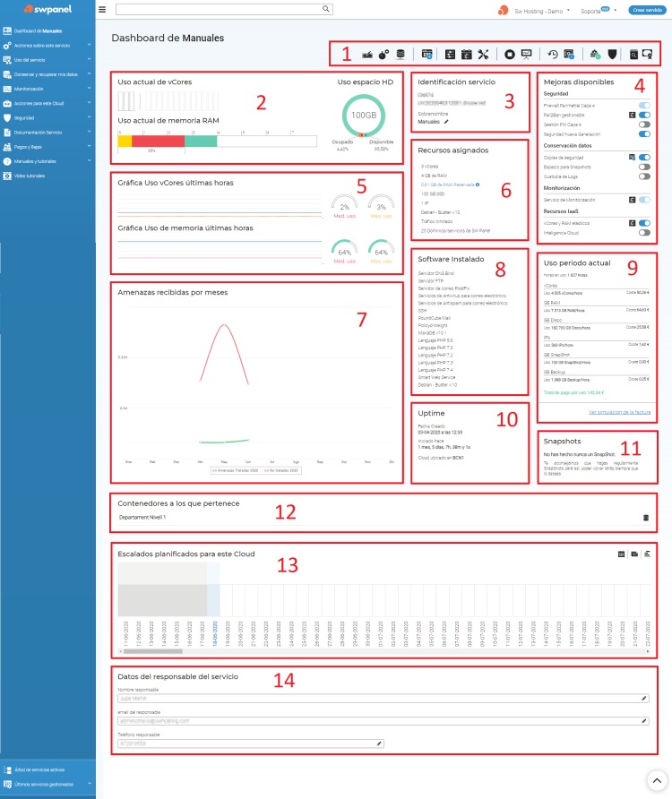Click the chart-with-pencil icon in the top toolbar
Image resolution: width=672 pixels, height=799 pixels.
367,55
